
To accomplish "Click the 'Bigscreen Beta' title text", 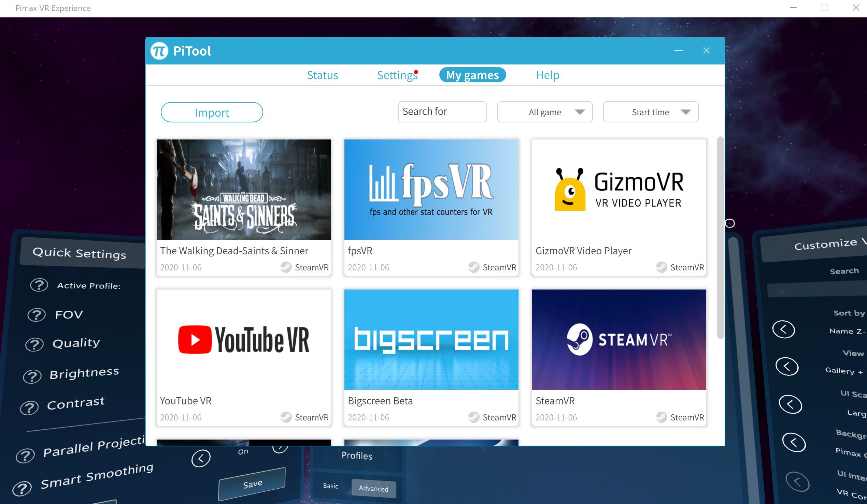I will (x=380, y=401).
